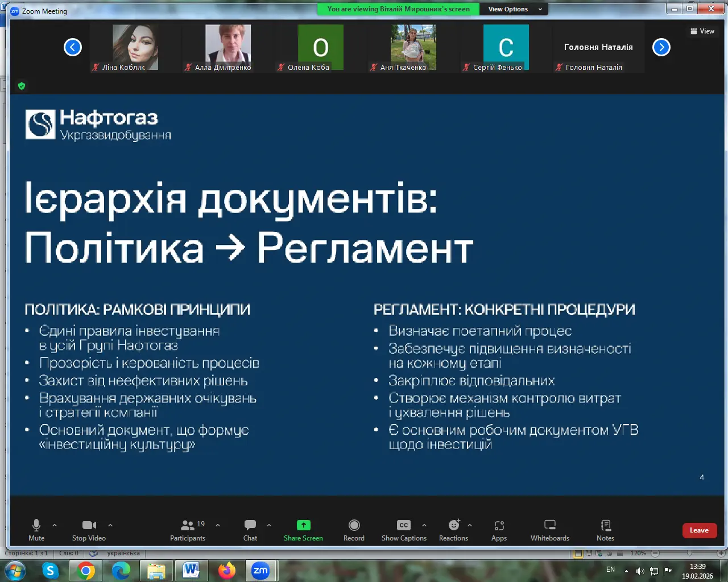Open the Chat panel

pos(250,530)
